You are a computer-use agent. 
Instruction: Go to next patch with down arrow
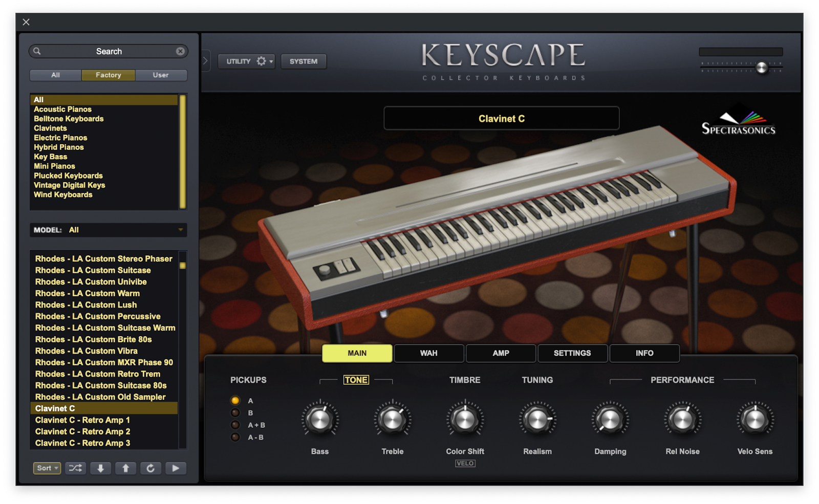click(x=101, y=468)
